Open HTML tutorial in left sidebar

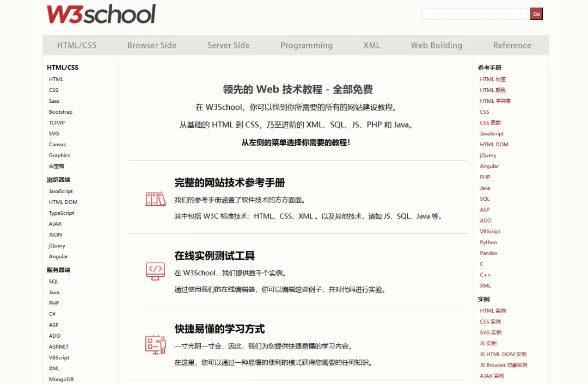(x=56, y=79)
